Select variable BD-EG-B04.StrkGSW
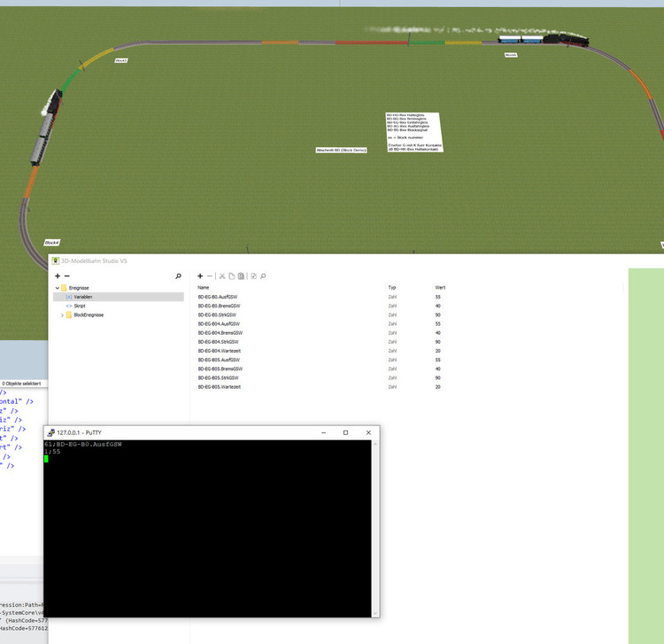This screenshot has width=664, height=644. point(218,342)
